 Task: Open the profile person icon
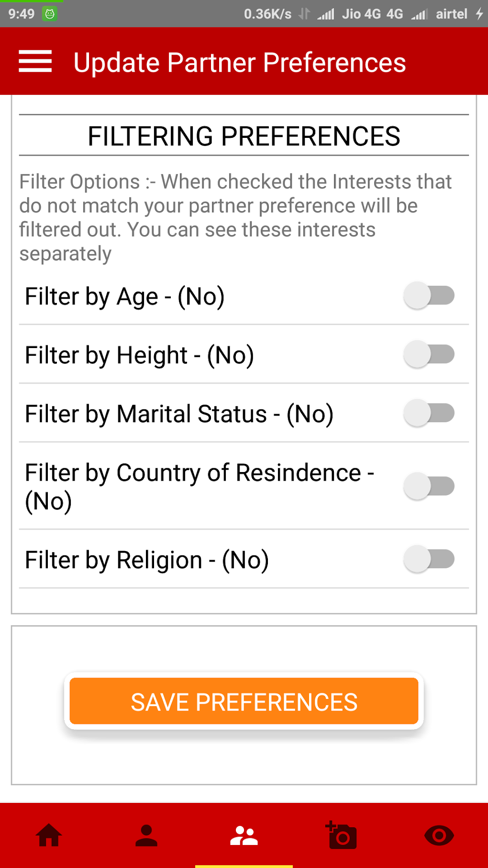click(x=146, y=835)
